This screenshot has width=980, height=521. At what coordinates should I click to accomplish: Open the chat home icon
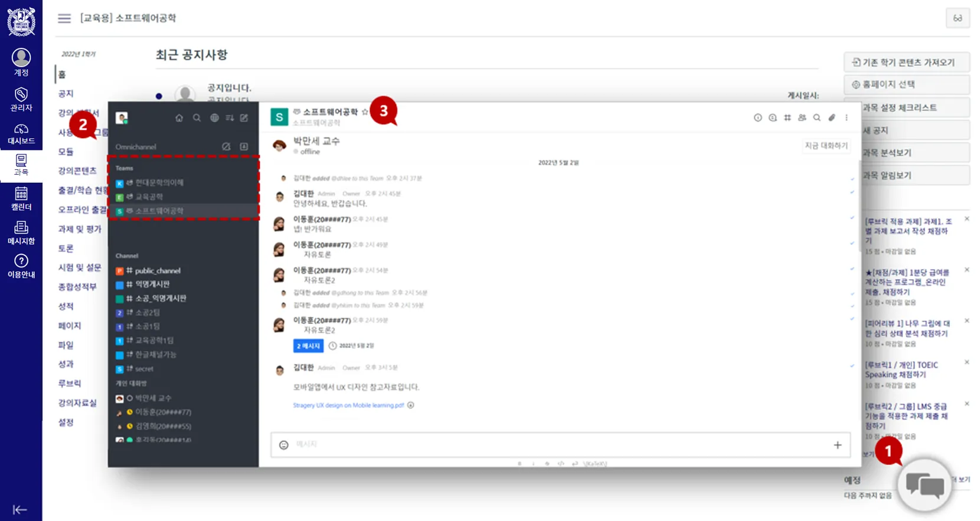[179, 118]
